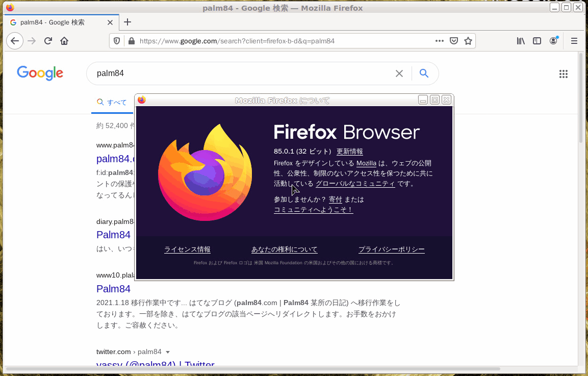Expand the twitter.com result dropdown arrow
The width and height of the screenshot is (588, 376).
[167, 352]
